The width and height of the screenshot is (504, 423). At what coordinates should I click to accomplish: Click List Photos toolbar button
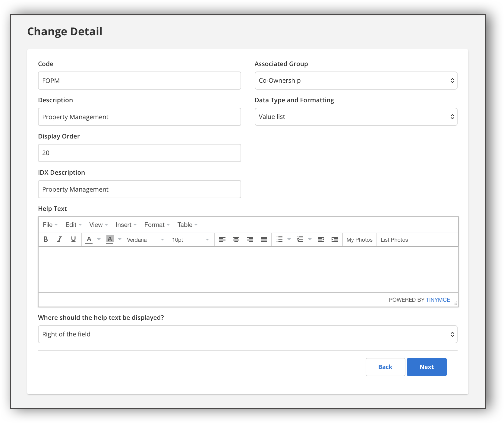coord(394,240)
